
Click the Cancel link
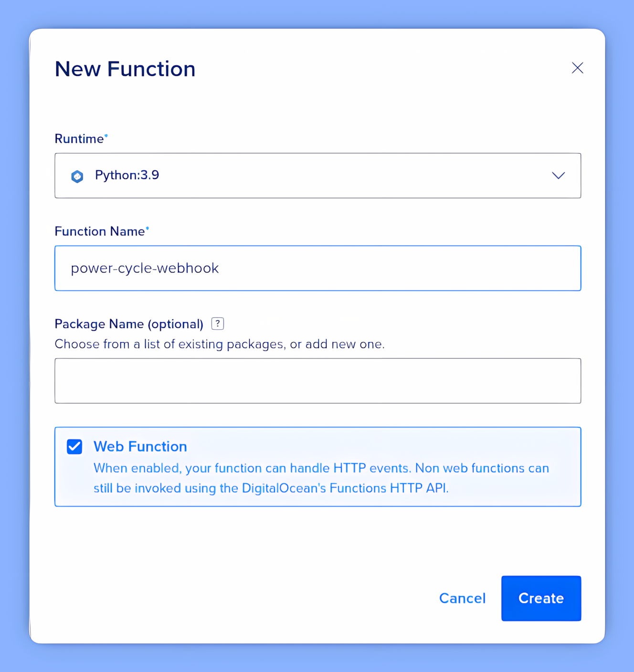click(x=462, y=598)
